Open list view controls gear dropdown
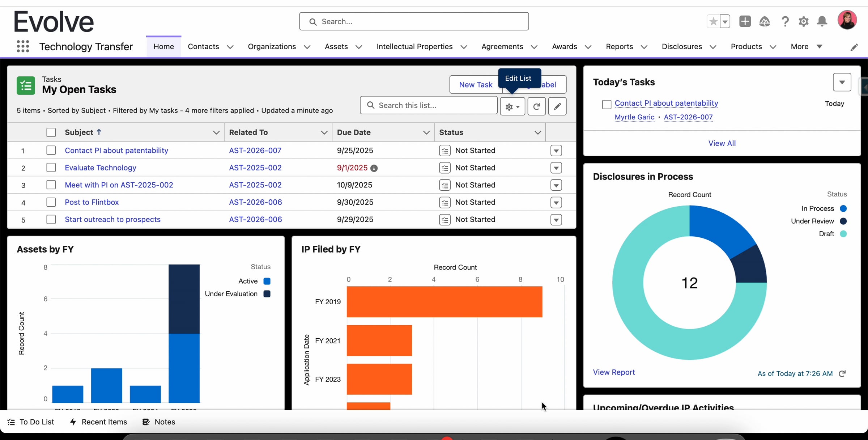The image size is (868, 440). pos(512,106)
